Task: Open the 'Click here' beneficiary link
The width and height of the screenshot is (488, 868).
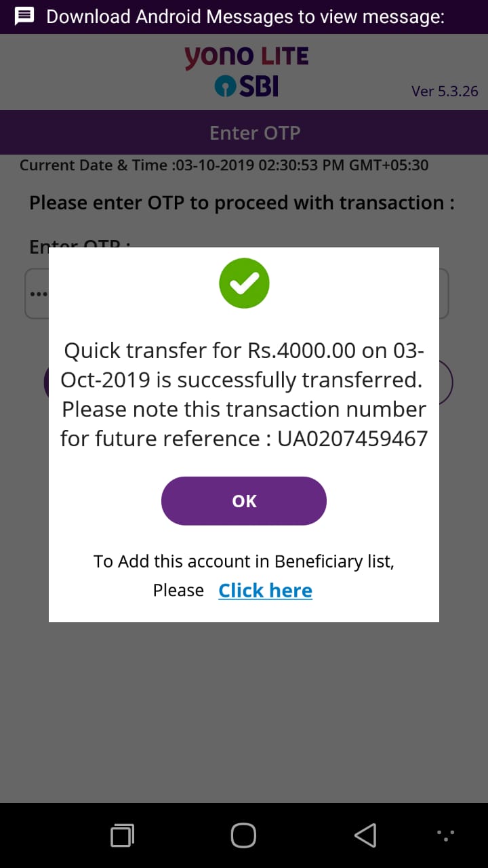Action: point(265,591)
